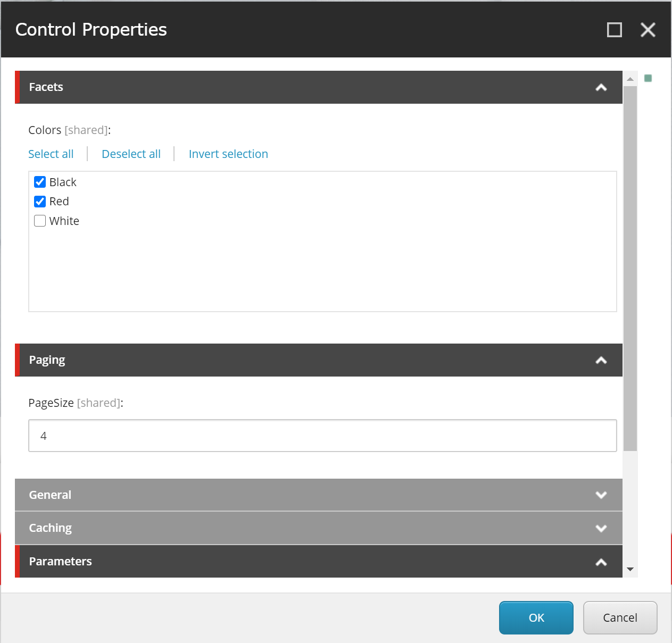Close the Control Properties dialog
The height and width of the screenshot is (643, 672).
click(x=648, y=30)
